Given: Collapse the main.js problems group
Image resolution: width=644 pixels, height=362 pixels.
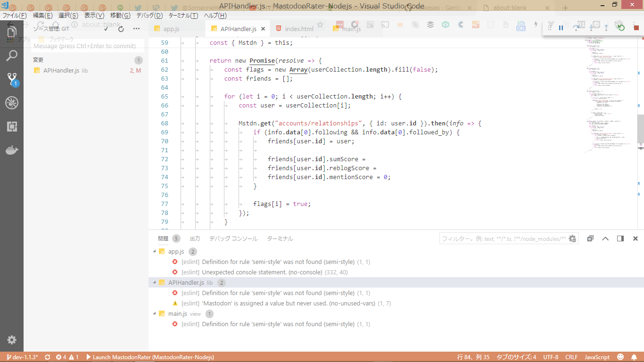Looking at the screenshot, I should [x=155, y=313].
